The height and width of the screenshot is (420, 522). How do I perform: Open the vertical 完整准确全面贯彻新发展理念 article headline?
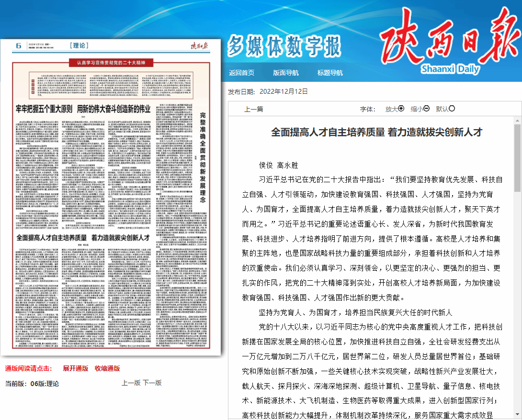202,158
